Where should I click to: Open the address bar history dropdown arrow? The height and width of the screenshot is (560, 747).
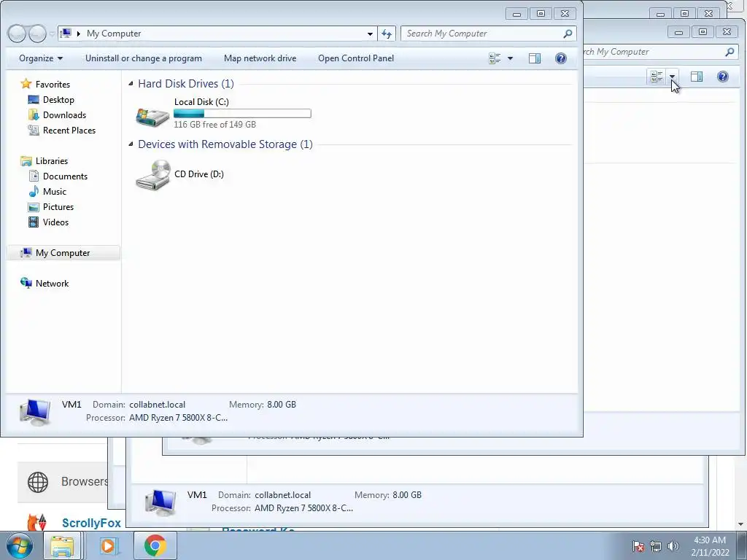pos(370,34)
